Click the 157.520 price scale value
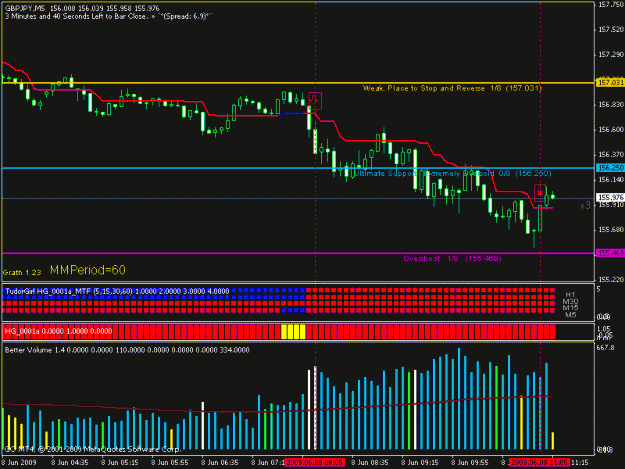The width and height of the screenshot is (625, 469). (611, 29)
